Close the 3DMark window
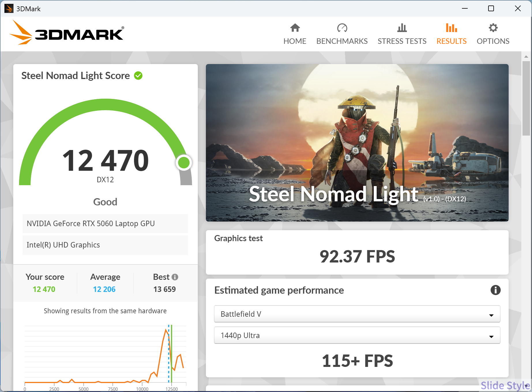Viewport: 532px width, 392px height. 518,8
